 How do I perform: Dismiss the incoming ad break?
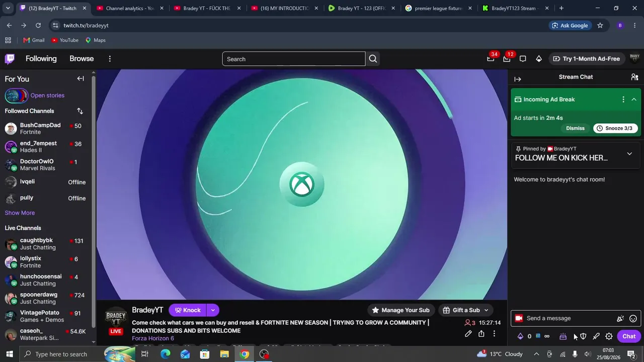pyautogui.click(x=575, y=128)
